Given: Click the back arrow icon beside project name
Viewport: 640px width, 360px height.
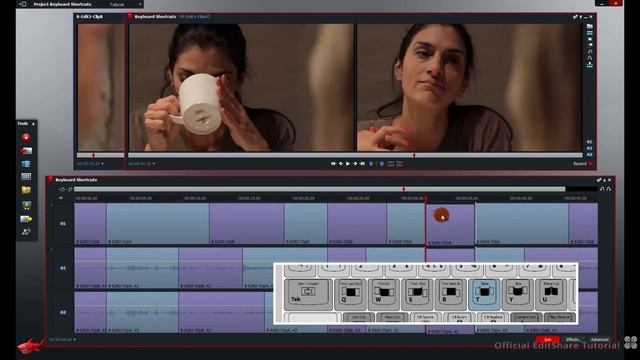Looking at the screenshot, I should click(22, 4).
